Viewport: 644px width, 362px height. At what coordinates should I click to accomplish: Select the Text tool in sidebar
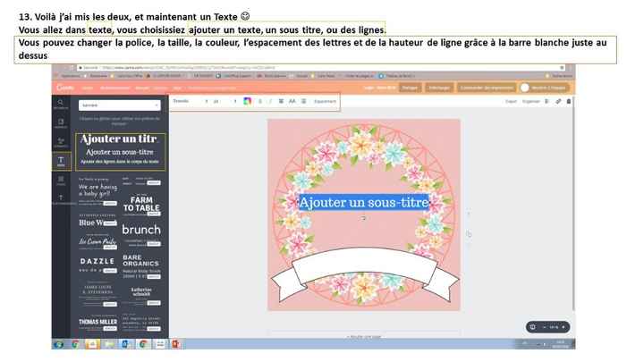(x=61, y=161)
